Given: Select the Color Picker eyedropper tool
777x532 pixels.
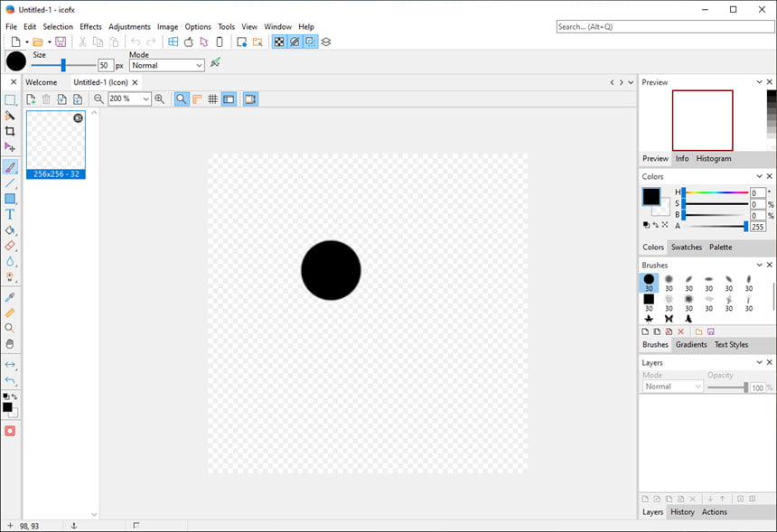Looking at the screenshot, I should (x=10, y=297).
